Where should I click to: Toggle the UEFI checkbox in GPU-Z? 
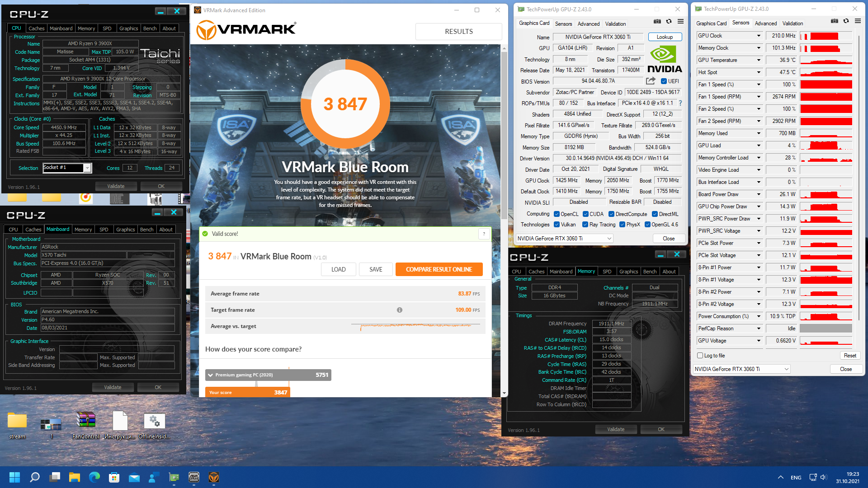(664, 81)
